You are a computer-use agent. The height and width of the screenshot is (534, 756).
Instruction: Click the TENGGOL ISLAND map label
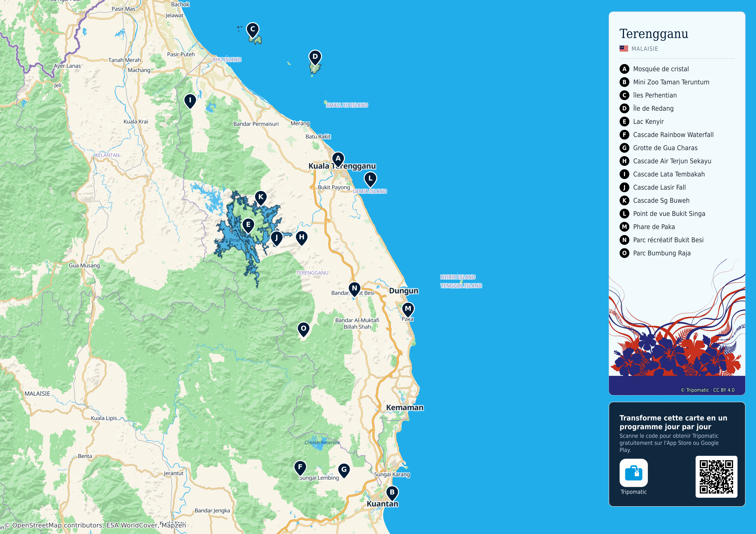coord(461,286)
